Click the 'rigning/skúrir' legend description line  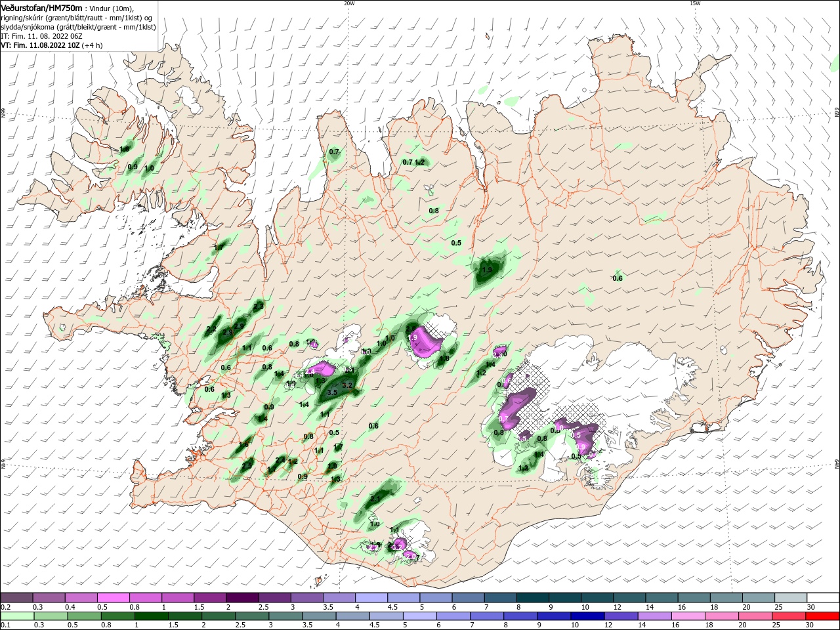point(76,18)
